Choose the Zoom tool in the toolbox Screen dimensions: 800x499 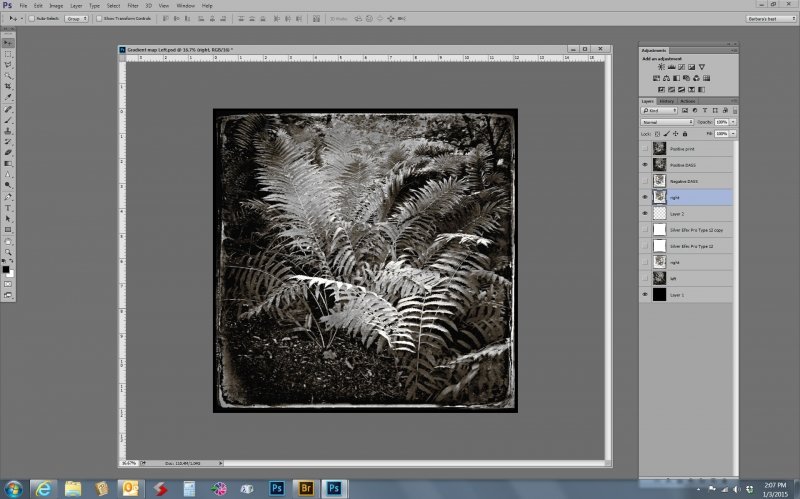8,251
